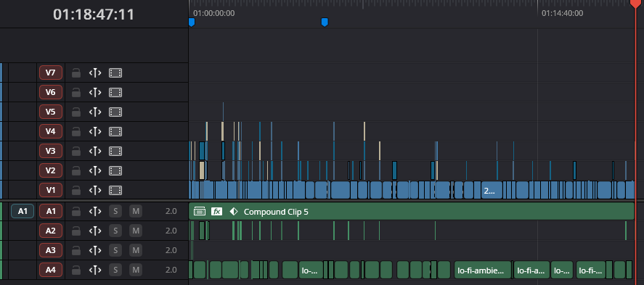Click the second blue timeline marker

click(x=325, y=22)
